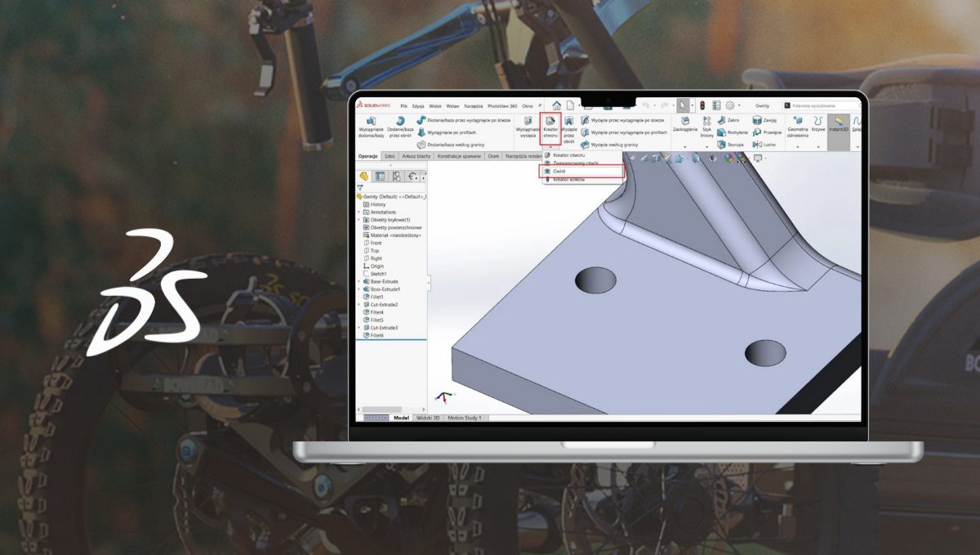Open dropdown arrow below Szyk liniowy
This screenshot has width=980, height=555.
pos(706,147)
